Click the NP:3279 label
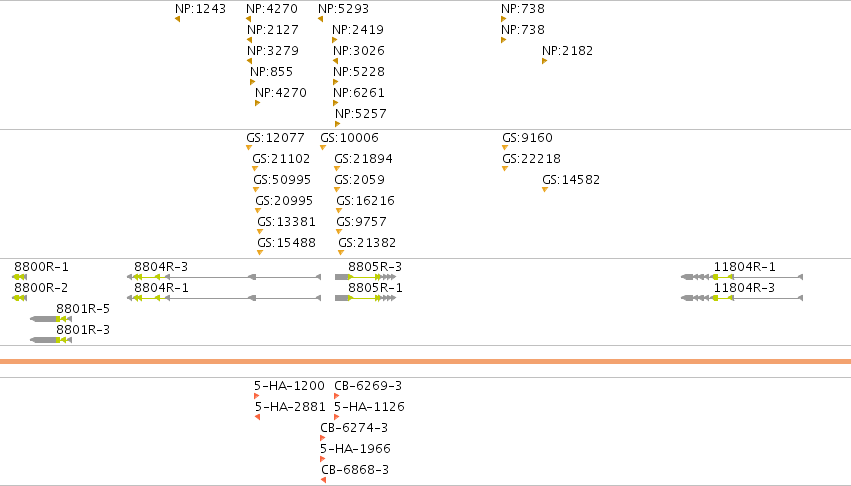This screenshot has width=851, height=486. (x=272, y=51)
